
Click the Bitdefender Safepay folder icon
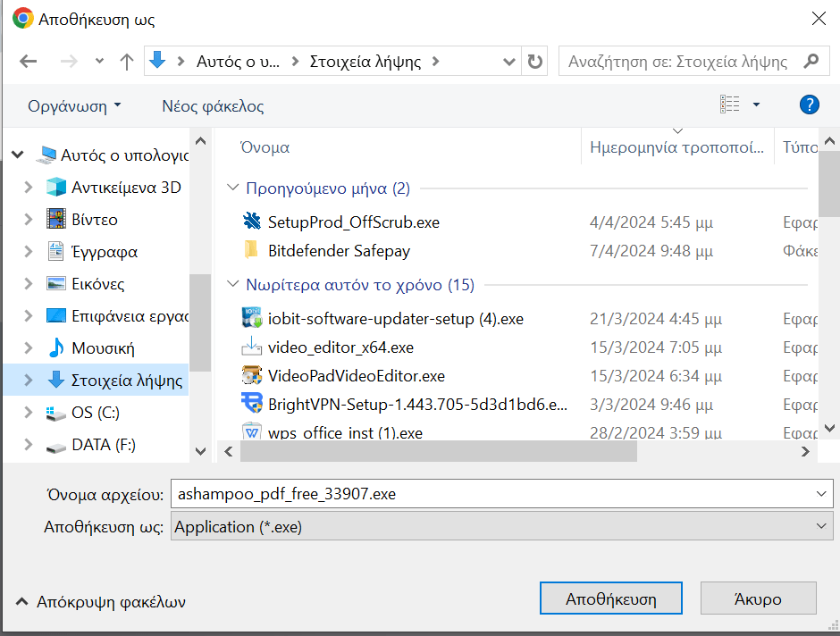[x=252, y=249]
